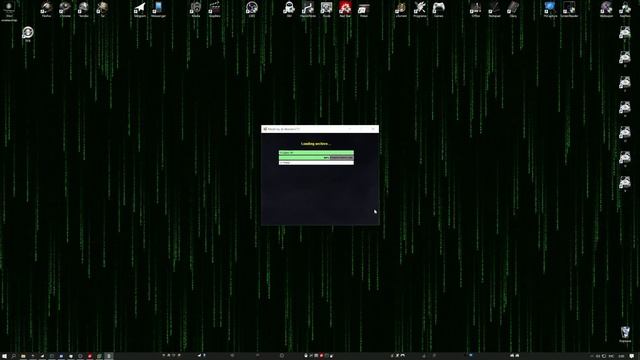This screenshot has width=640, height=360.
Task: Open the Firefox desktop shortcut
Action: [x=46, y=9]
